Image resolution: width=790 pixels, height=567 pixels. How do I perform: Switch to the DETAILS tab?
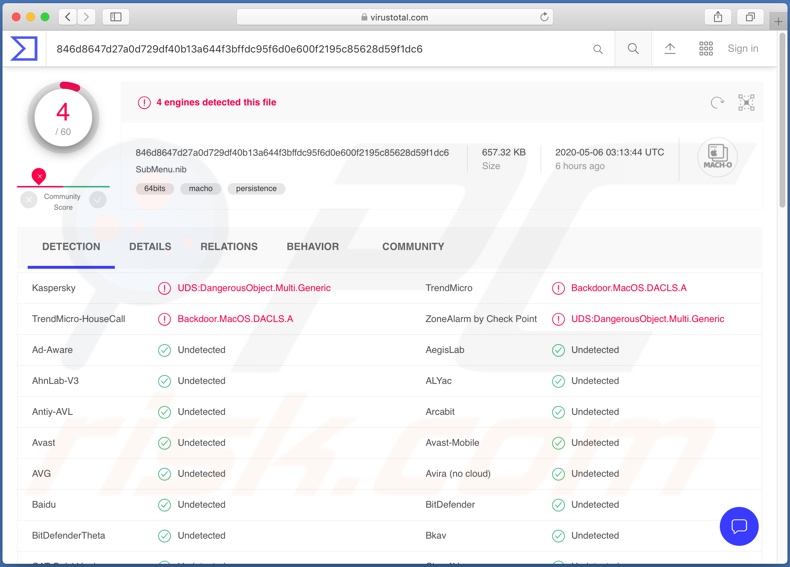(x=150, y=246)
